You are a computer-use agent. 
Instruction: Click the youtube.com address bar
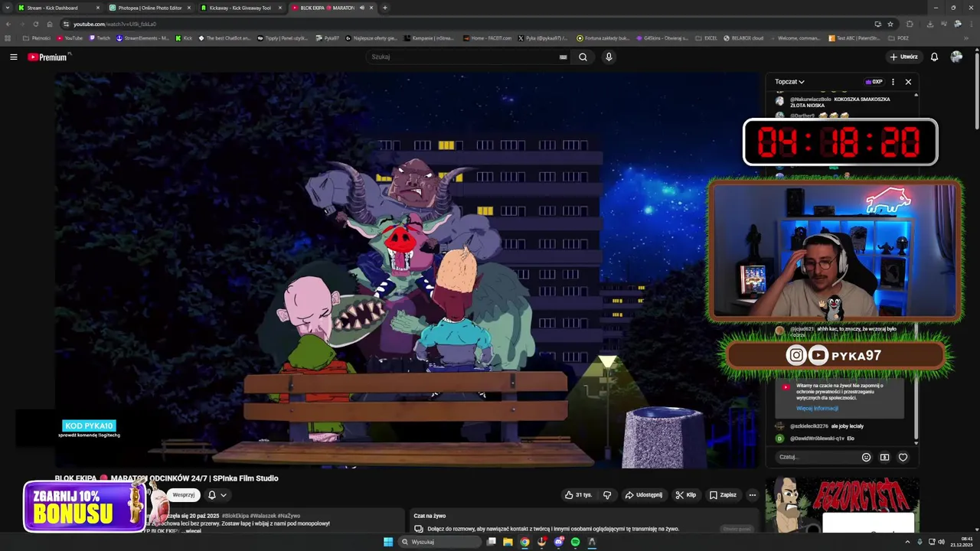tap(459, 24)
